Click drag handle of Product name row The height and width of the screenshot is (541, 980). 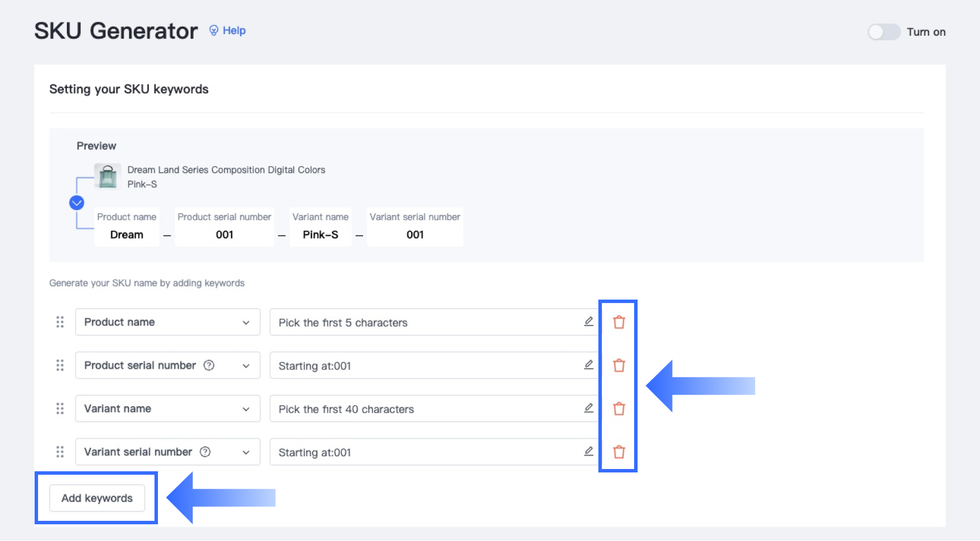pyautogui.click(x=60, y=322)
